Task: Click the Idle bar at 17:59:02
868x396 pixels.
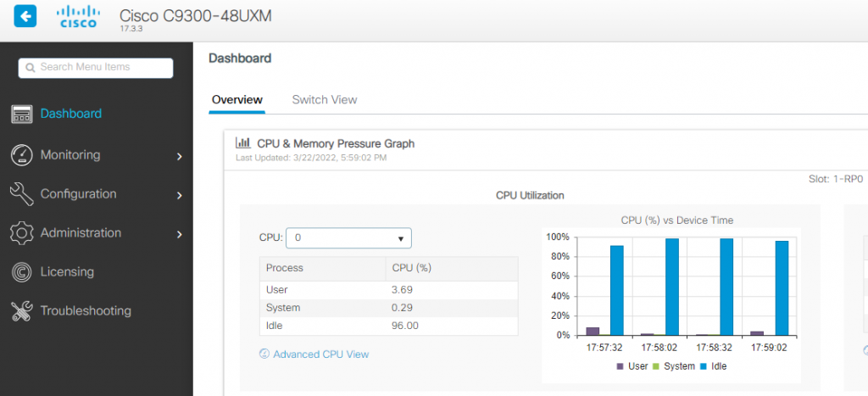Action: click(782, 288)
